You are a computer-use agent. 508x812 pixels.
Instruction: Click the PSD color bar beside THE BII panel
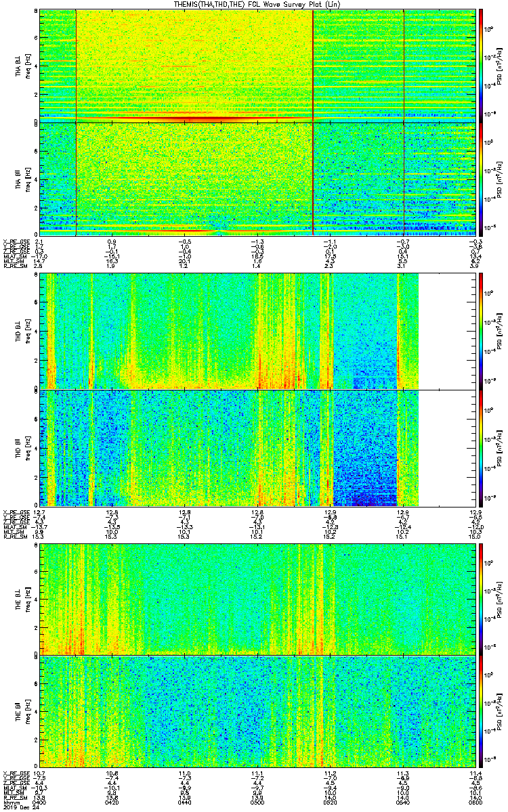pos(481,711)
